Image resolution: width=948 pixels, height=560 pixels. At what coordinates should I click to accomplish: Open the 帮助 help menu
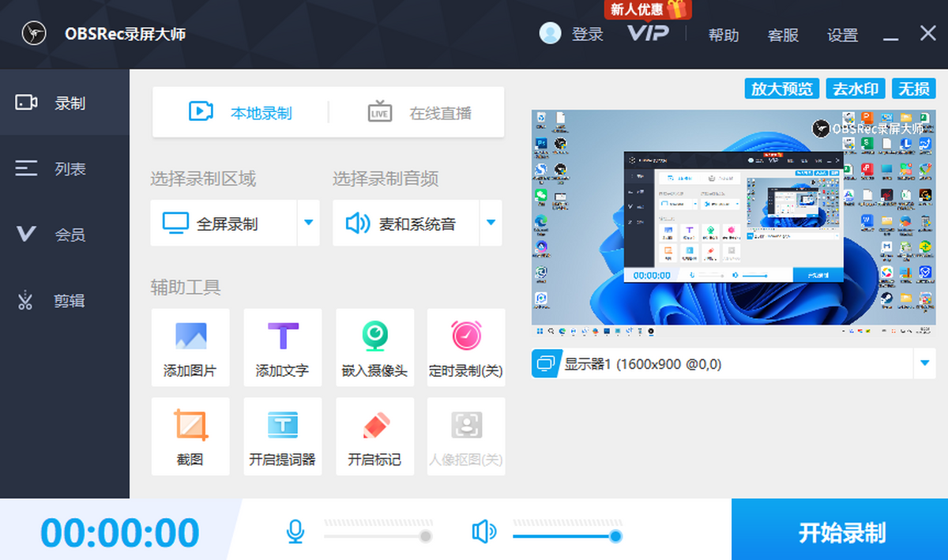723,35
